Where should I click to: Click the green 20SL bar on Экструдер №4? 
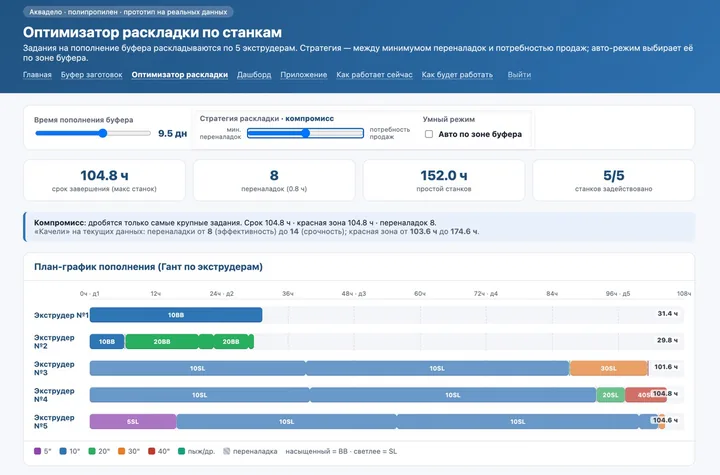pos(610,395)
